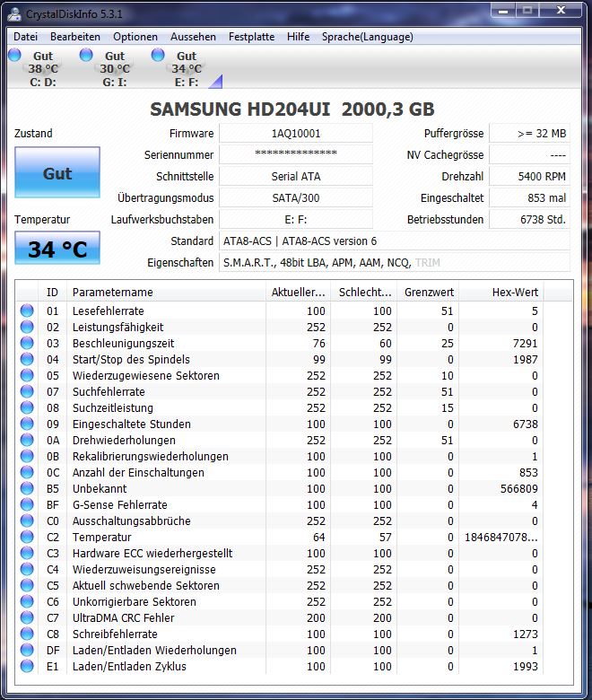This screenshot has height=700, width=592.
Task: Click status icon for Laden/Entladen Wiederholungen row
Action: click(27, 650)
